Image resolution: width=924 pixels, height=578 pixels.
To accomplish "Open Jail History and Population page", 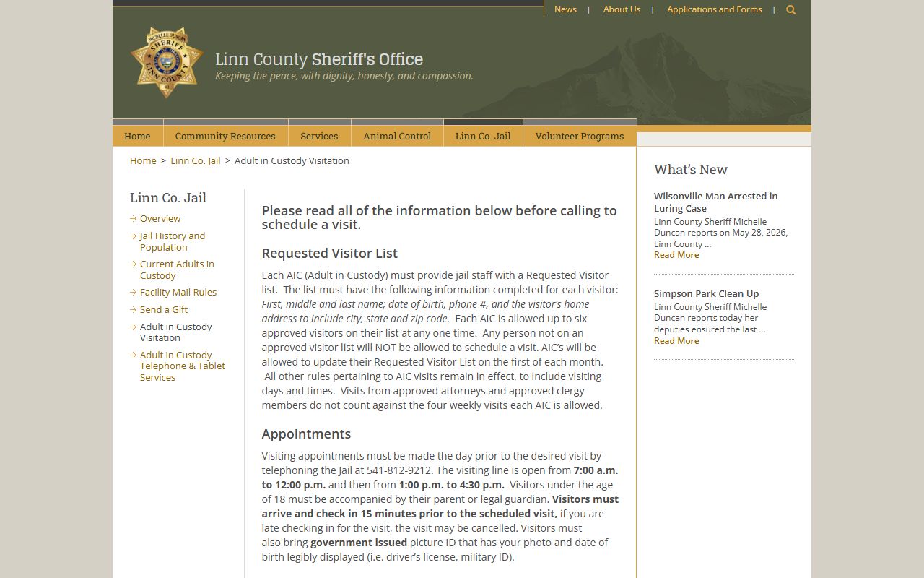I will tap(173, 241).
